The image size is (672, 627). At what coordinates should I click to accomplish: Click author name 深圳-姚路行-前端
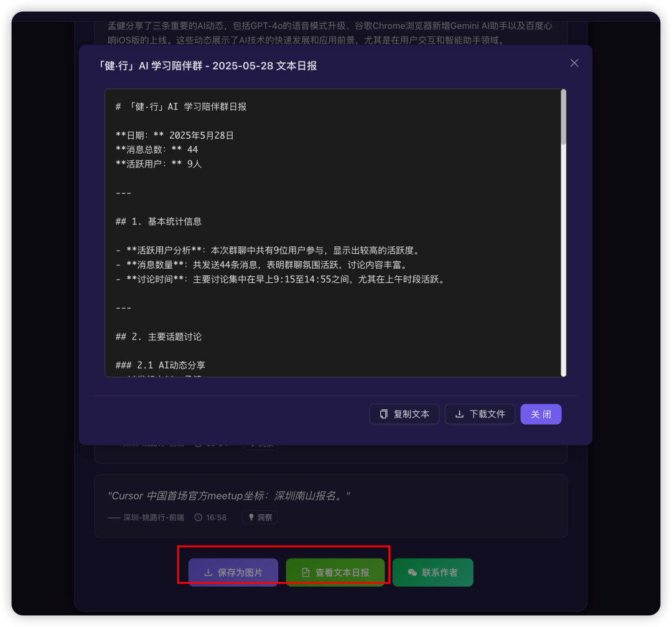[154, 518]
